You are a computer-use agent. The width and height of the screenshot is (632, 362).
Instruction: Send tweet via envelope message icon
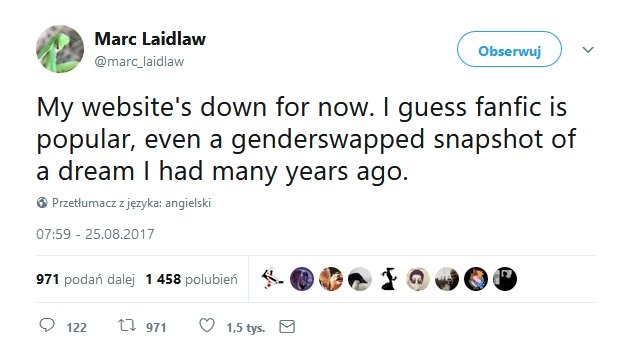point(287,326)
